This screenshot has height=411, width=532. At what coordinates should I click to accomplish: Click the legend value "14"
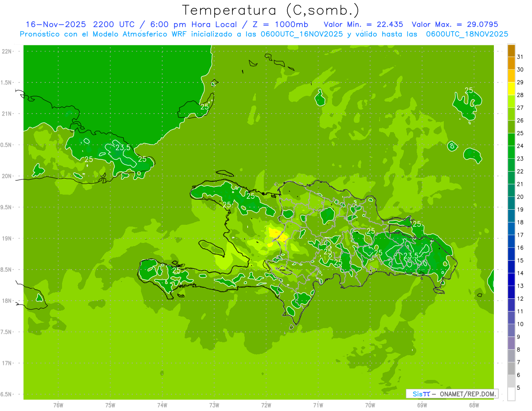(x=520, y=273)
